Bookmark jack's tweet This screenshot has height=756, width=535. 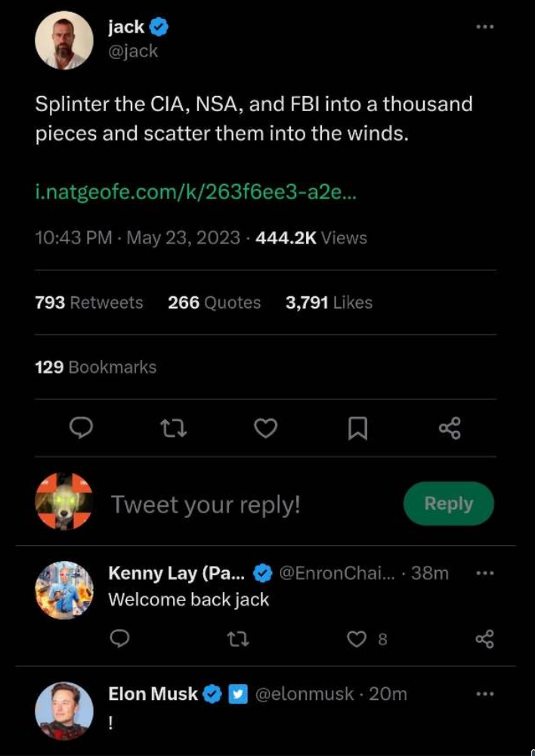pyautogui.click(x=357, y=429)
